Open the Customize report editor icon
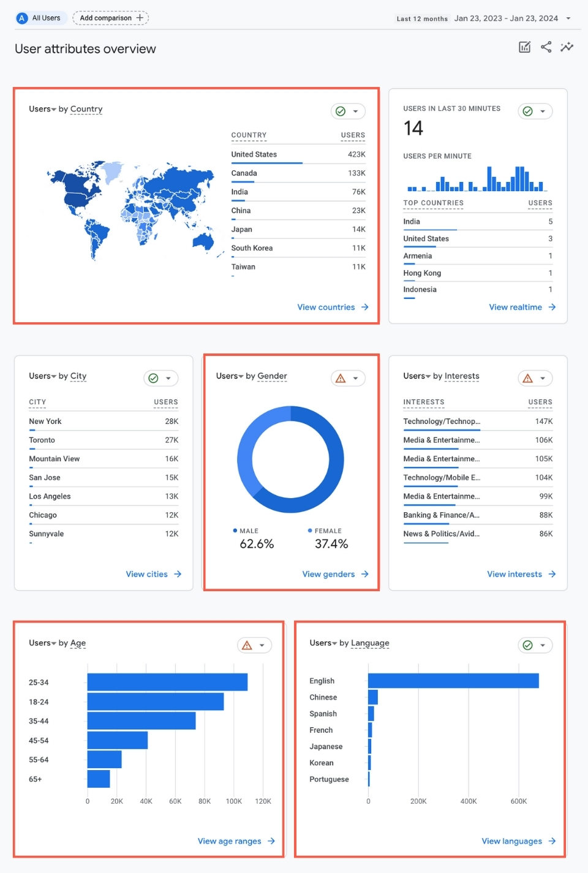588x873 pixels. click(524, 47)
